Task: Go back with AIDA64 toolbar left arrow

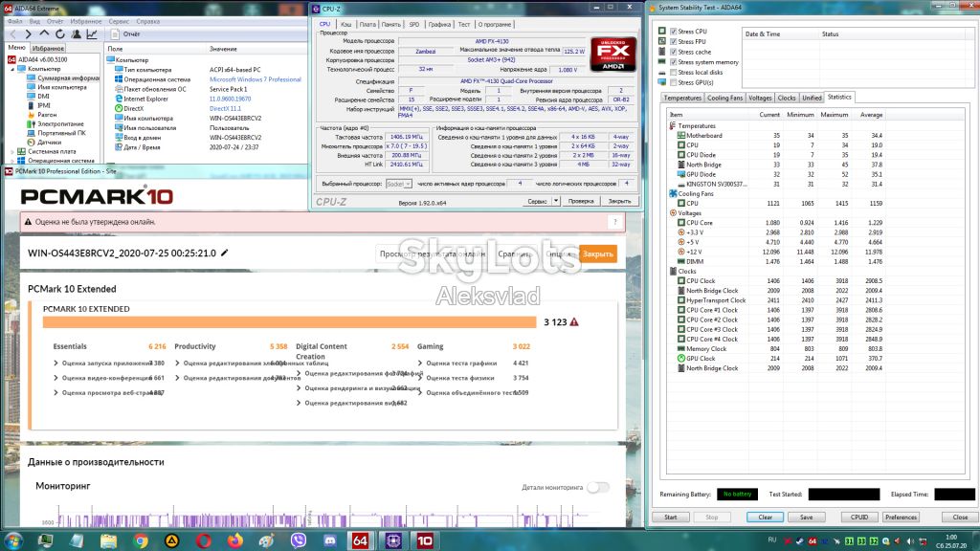Action: coord(13,34)
